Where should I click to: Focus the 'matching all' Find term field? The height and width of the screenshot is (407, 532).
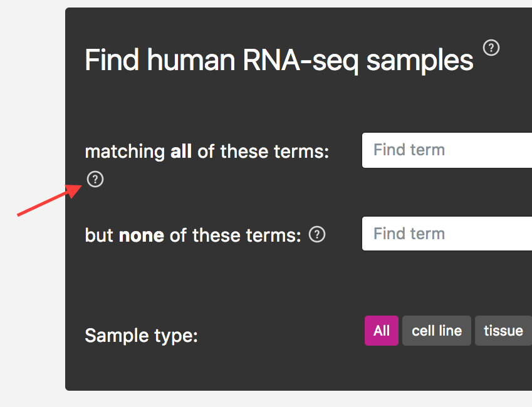coord(446,150)
